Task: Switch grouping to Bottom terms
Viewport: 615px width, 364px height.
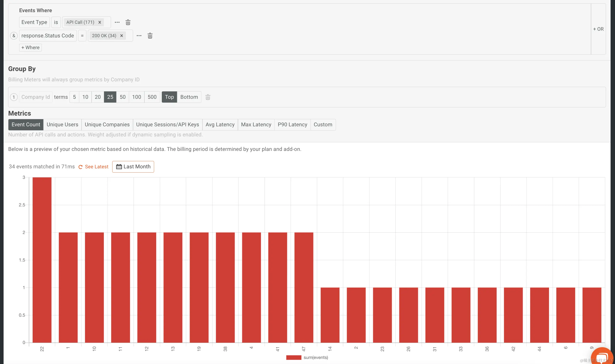Action: pos(189,97)
